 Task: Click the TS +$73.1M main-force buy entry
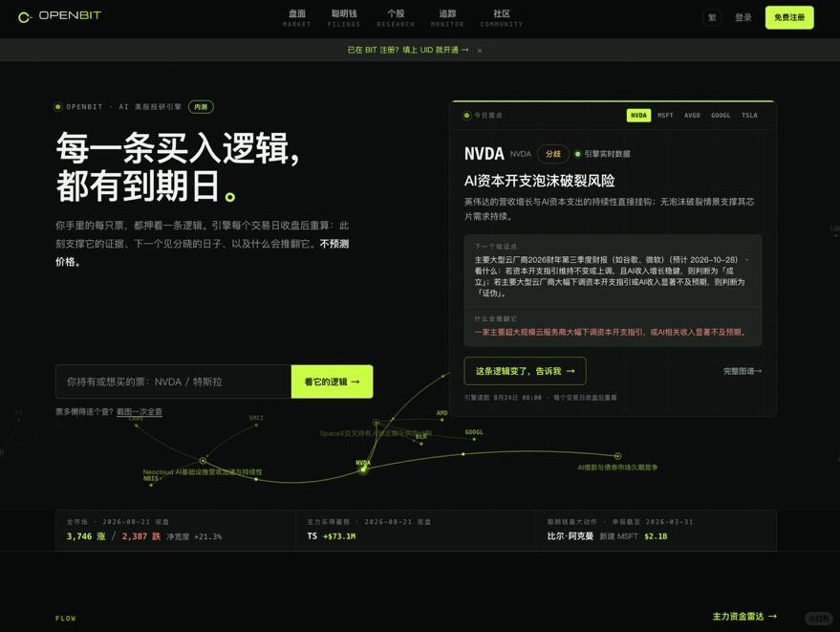(332, 536)
